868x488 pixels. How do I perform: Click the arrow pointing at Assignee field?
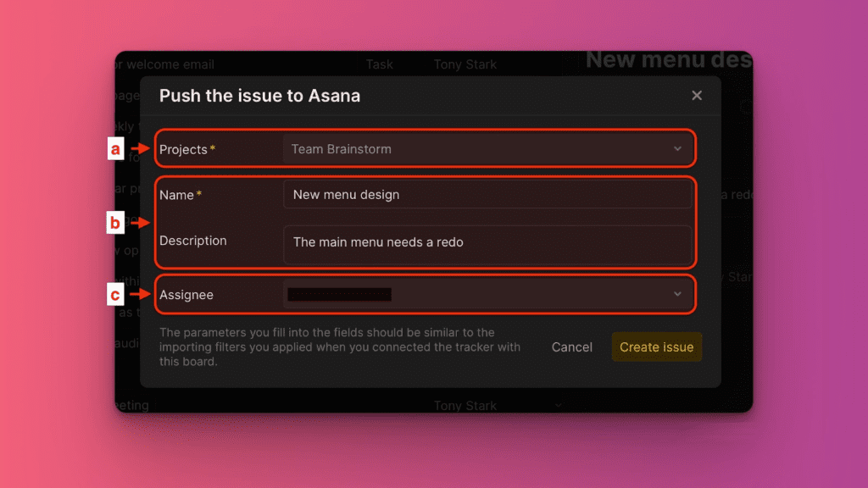coord(138,294)
